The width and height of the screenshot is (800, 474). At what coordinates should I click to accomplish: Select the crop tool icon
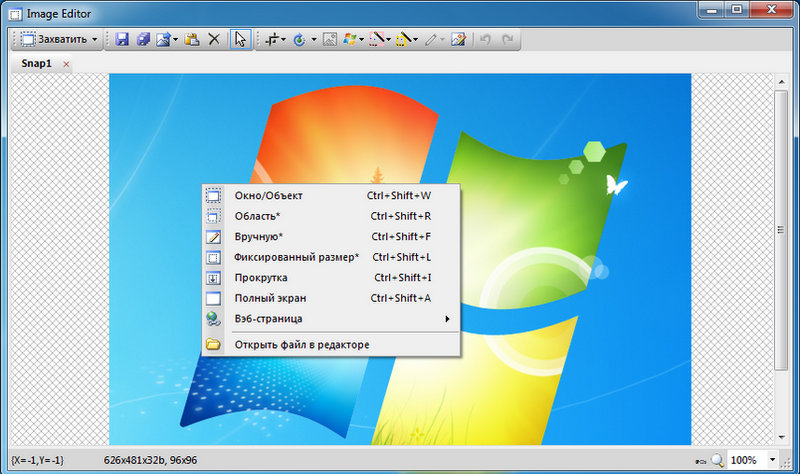(x=273, y=39)
